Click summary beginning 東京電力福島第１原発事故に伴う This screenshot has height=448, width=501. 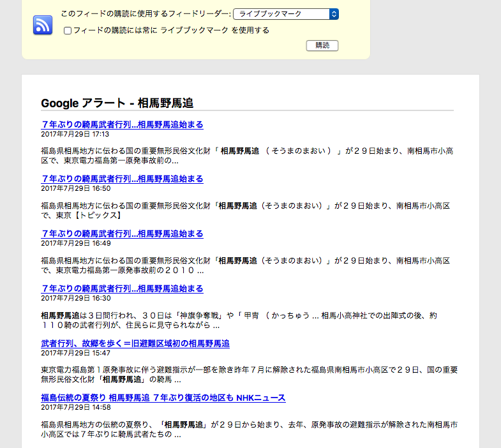[x=249, y=375]
